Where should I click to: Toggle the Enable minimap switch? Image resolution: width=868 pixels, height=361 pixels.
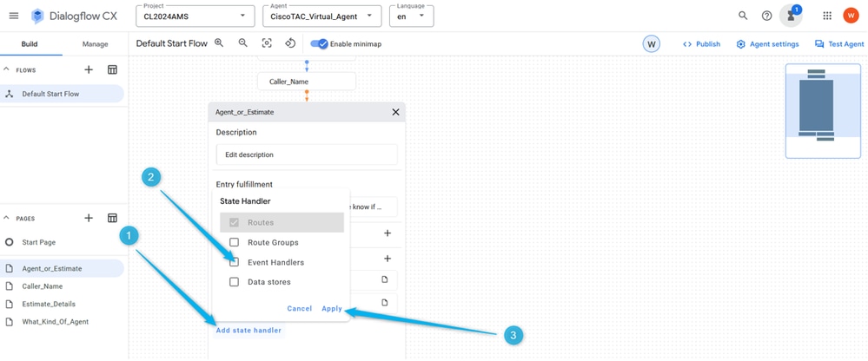320,43
